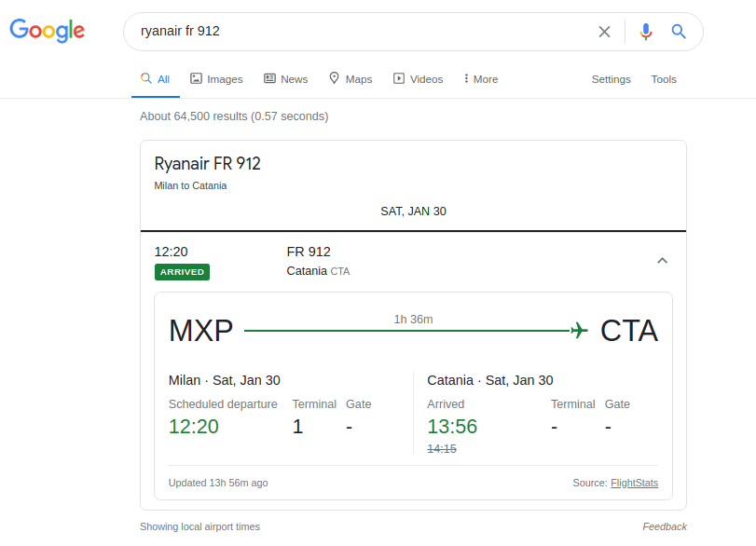Click the Feedback link
Viewport: 756px width, 546px height.
pos(665,526)
